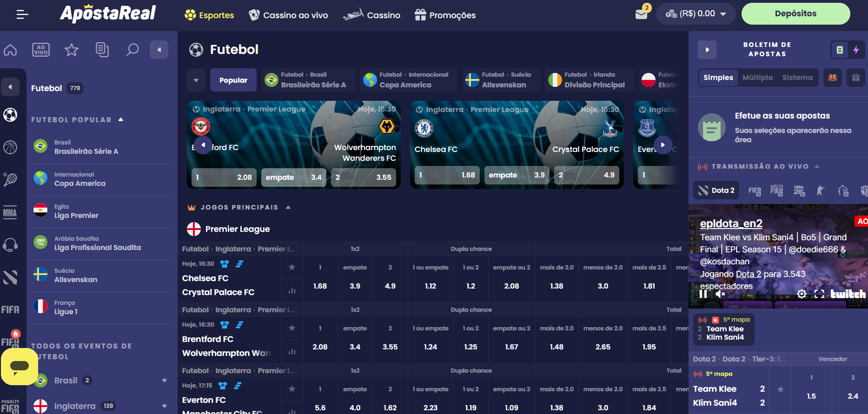Image resolution: width=868 pixels, height=414 pixels.
Task: Collapse the Transmissão Ao Vivo section
Action: pos(817,166)
